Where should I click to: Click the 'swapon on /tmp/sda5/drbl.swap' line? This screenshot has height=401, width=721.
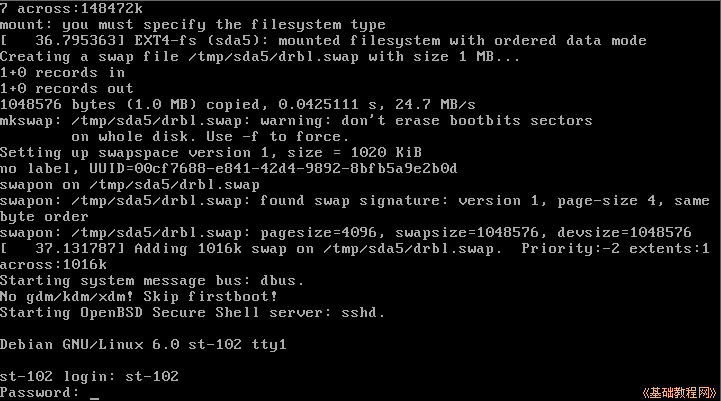130,184
